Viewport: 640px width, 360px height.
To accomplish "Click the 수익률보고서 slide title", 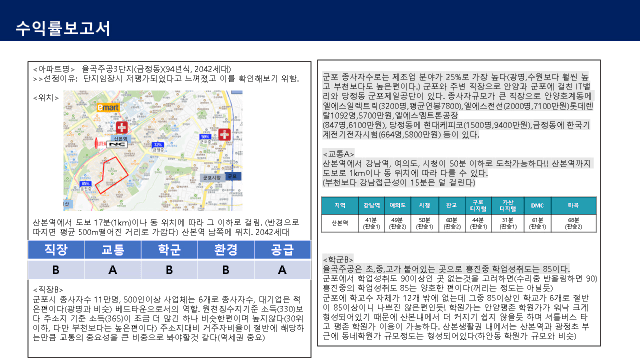I will point(63,28).
